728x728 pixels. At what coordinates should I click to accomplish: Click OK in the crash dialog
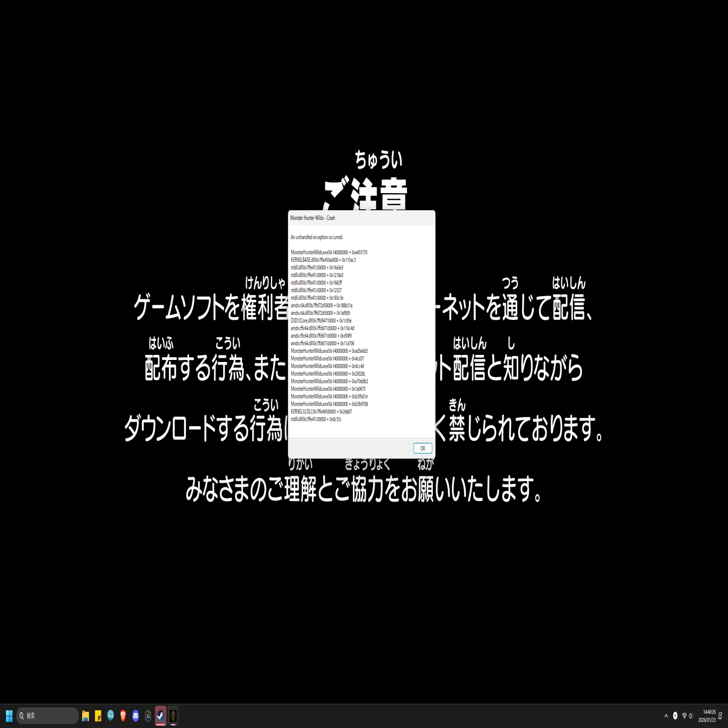click(423, 448)
